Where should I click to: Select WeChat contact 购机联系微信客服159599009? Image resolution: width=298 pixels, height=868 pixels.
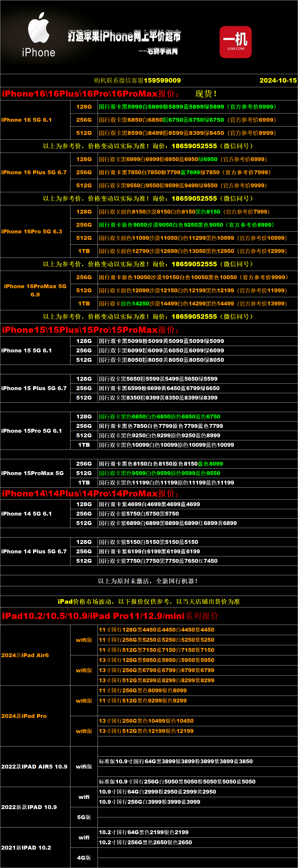(137, 81)
